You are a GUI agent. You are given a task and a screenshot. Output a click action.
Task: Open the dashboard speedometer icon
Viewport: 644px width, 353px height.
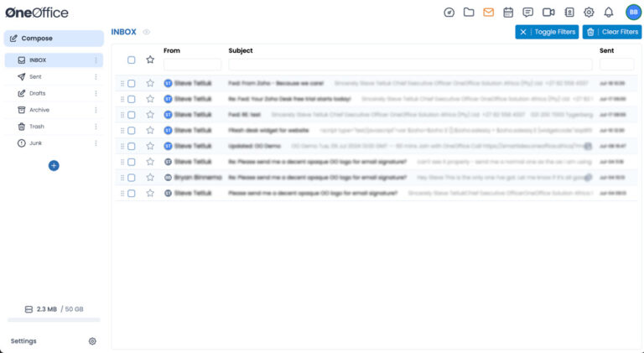coord(449,13)
